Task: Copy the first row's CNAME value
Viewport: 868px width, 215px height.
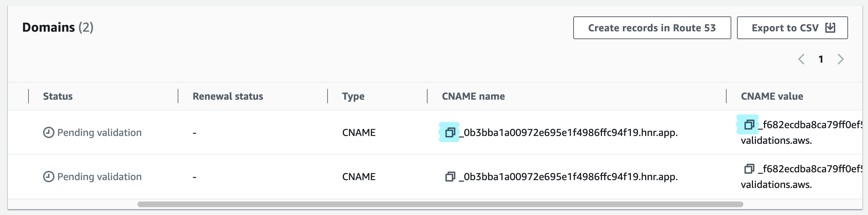Action: (x=749, y=125)
